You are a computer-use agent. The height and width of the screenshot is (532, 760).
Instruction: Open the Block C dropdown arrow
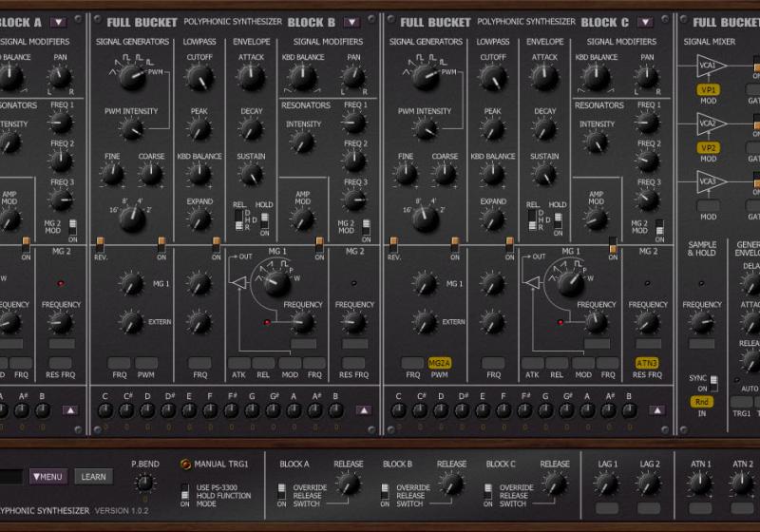tap(645, 22)
